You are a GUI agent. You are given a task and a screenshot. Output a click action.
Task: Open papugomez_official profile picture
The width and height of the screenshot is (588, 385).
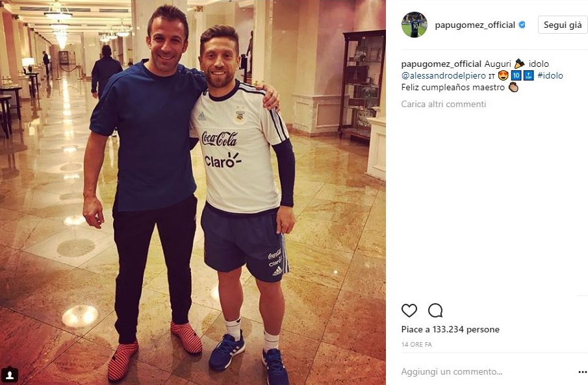tap(415, 25)
